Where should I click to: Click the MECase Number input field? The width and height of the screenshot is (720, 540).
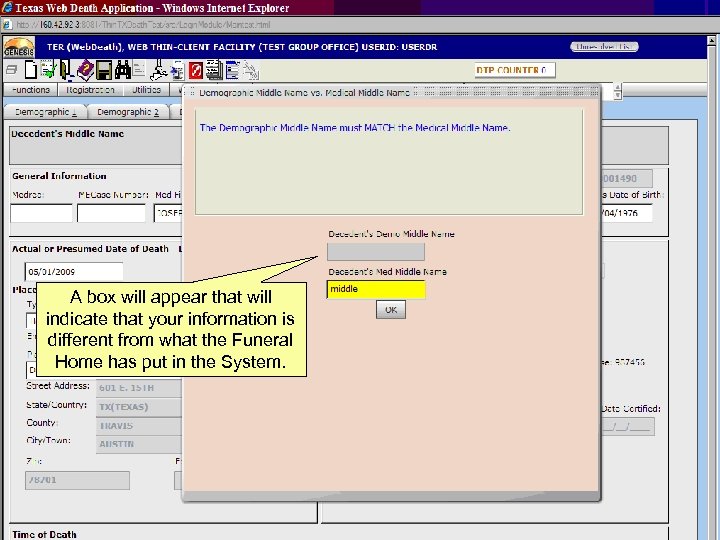coord(112,214)
